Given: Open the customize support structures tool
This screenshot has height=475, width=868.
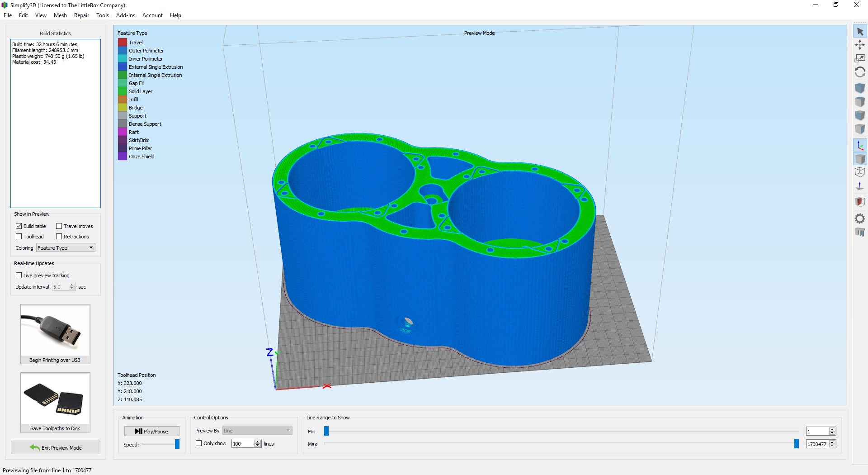Looking at the screenshot, I should tap(860, 232).
